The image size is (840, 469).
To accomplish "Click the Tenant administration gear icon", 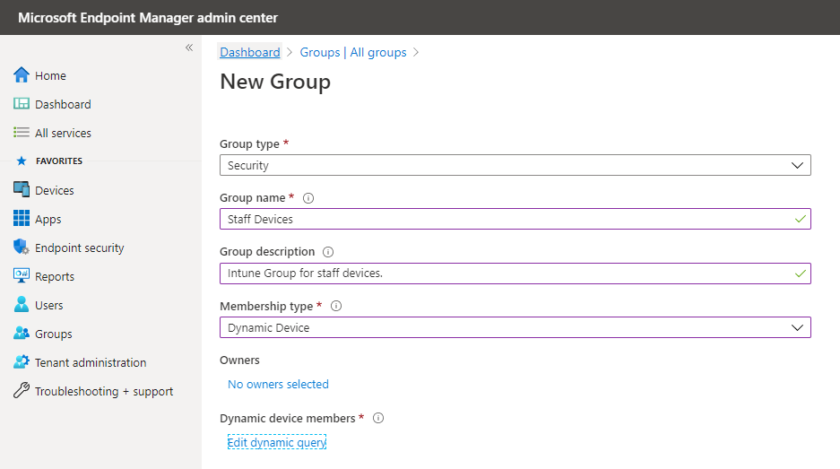I will (21, 362).
